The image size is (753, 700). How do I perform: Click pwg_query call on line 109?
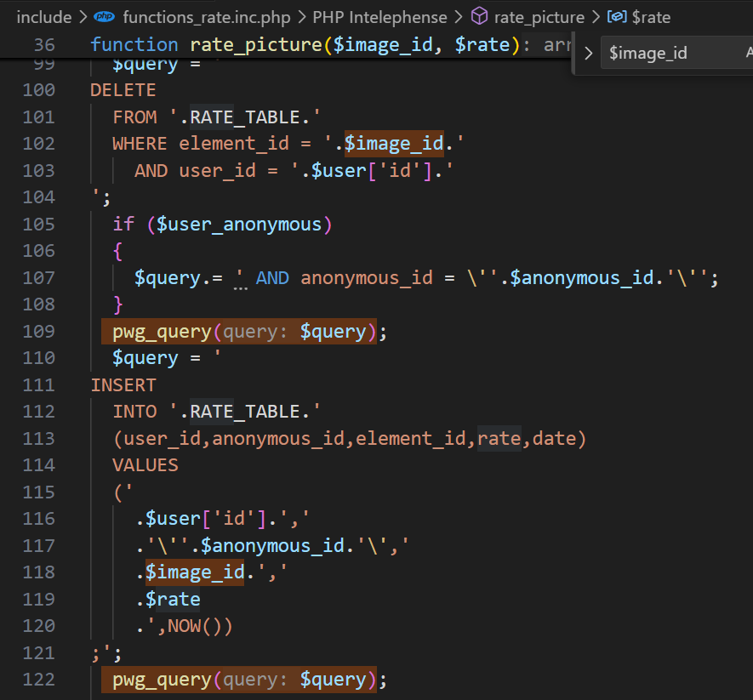[239, 332]
